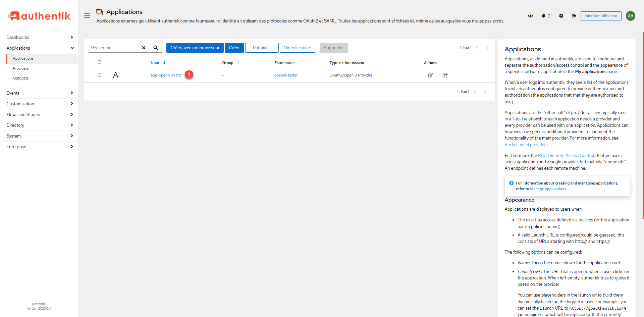The image size is (644, 317).
Task: Click the edit icon for app-openid-tester
Action: [x=430, y=75]
